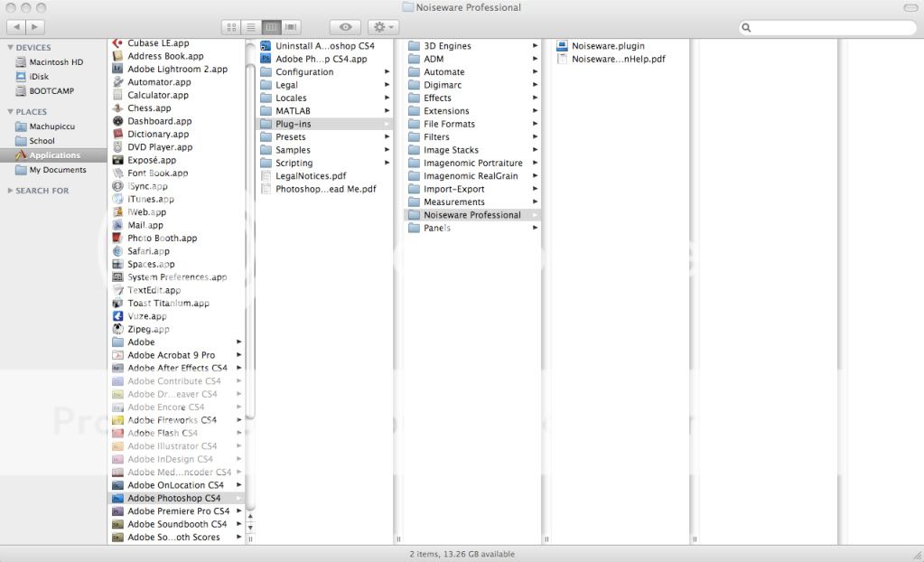Viewport: 924px width, 562px height.
Task: Select the Dictionary.app icon
Action: pyautogui.click(x=117, y=134)
